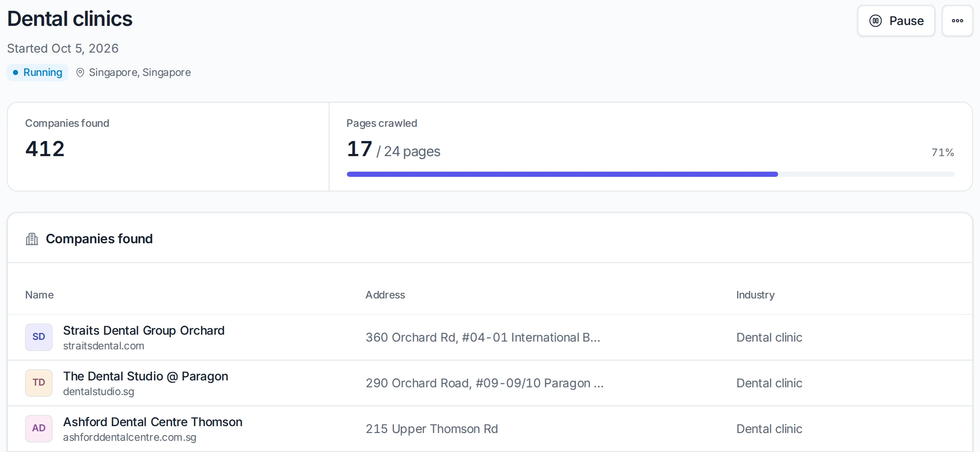Visit straitsdental.com website link

[x=104, y=346]
